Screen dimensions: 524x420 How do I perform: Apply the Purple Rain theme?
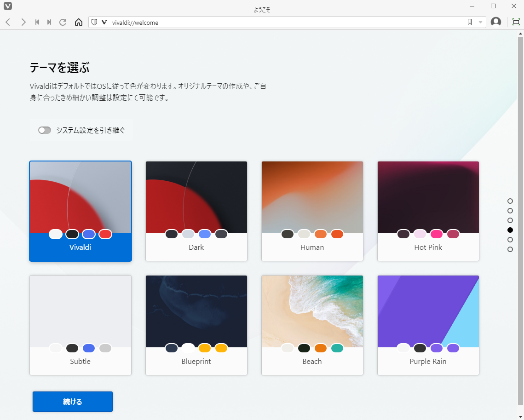point(428,325)
